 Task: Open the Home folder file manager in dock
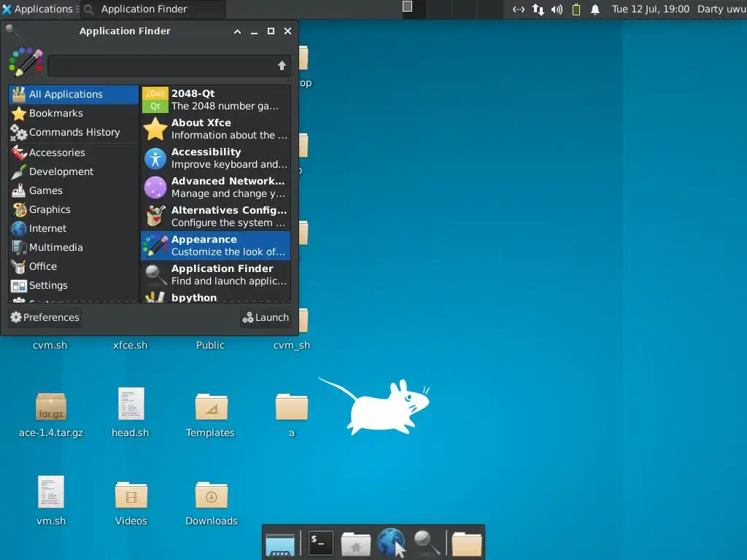[x=356, y=544]
